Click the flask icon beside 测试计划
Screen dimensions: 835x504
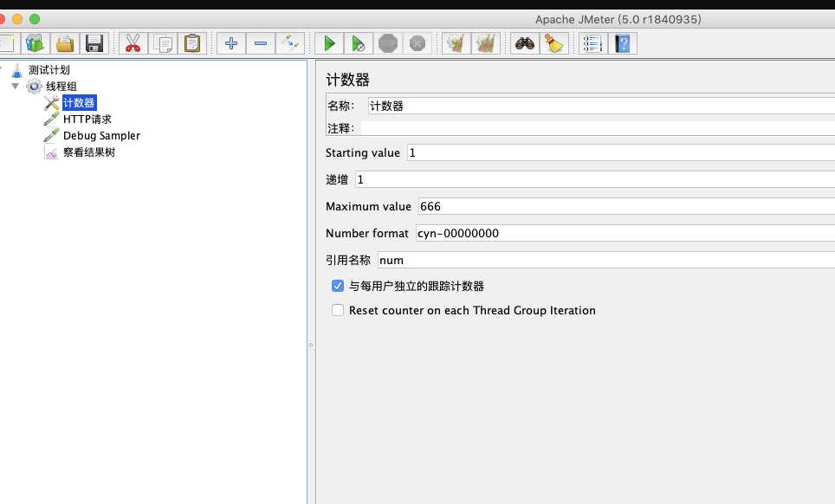click(x=17, y=70)
